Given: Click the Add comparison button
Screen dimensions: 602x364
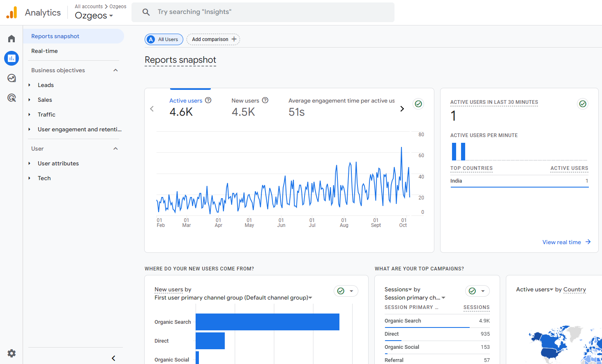Looking at the screenshot, I should (x=213, y=39).
